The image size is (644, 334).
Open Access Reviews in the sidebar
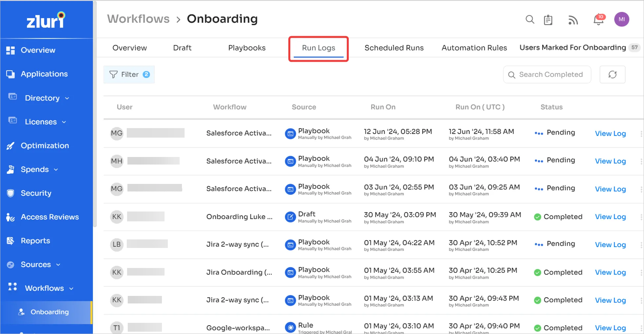[x=50, y=217]
